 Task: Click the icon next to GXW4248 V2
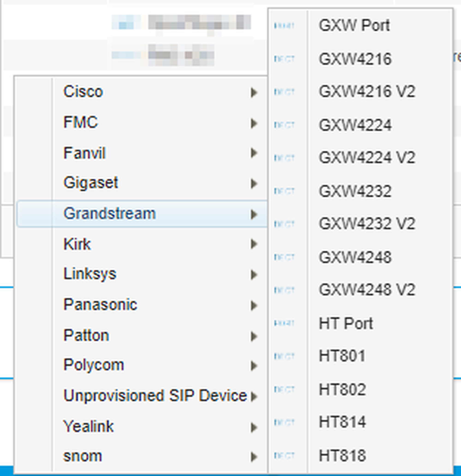coord(284,290)
